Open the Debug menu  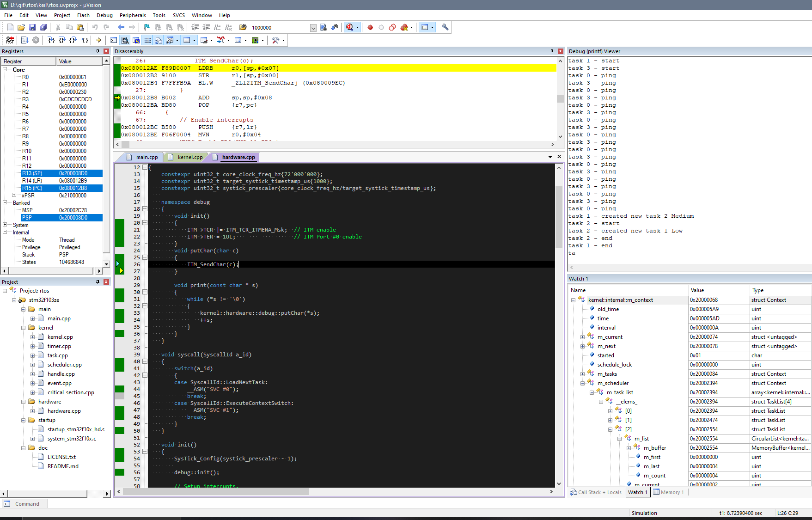click(x=104, y=15)
